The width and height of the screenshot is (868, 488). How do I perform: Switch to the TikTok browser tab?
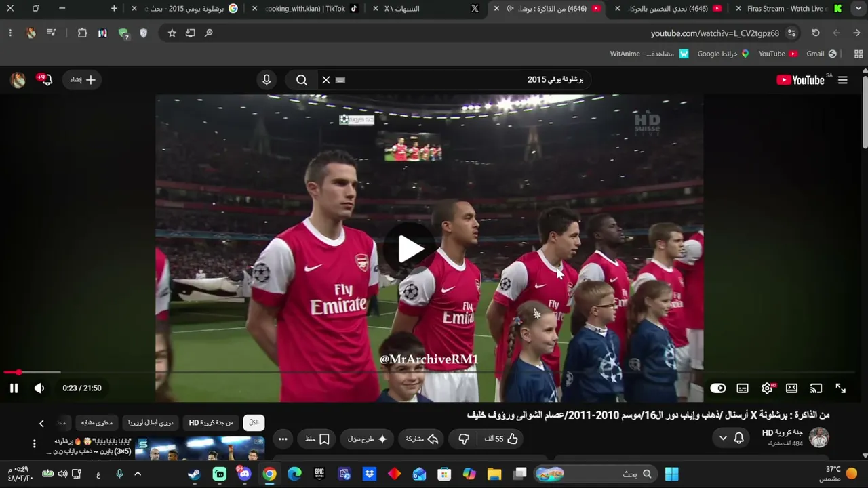305,9
